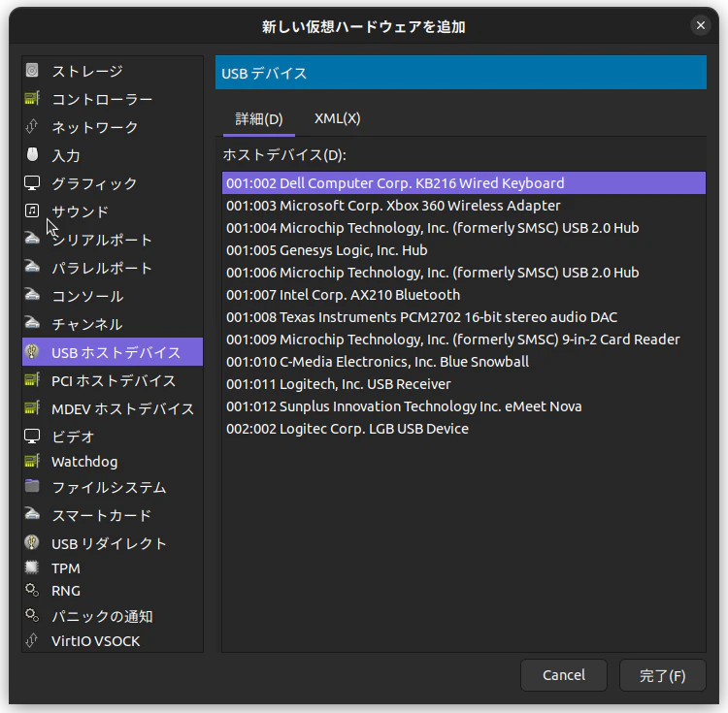Select MDEV ホストデバイス entry
Viewport: 728px width, 713px height.
coord(113,408)
